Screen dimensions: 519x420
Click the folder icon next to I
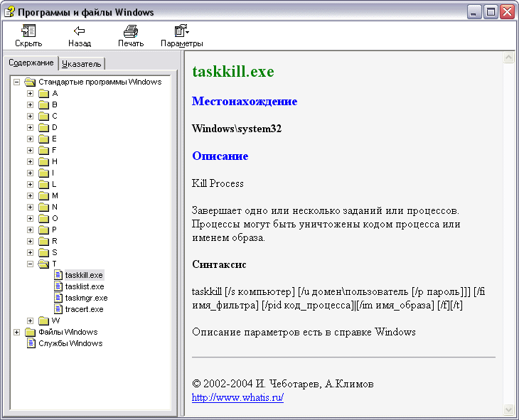tap(43, 173)
